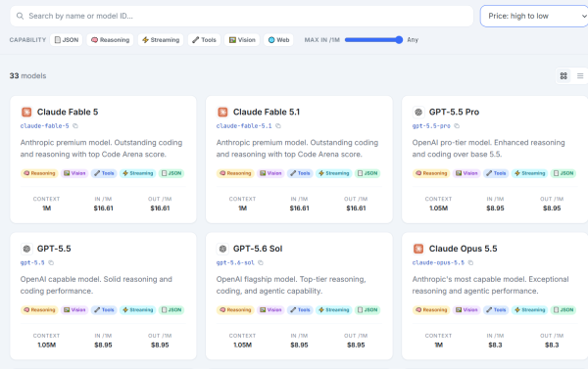The image size is (588, 369).
Task: Toggle the Reasoning capability filter
Action: point(110,40)
